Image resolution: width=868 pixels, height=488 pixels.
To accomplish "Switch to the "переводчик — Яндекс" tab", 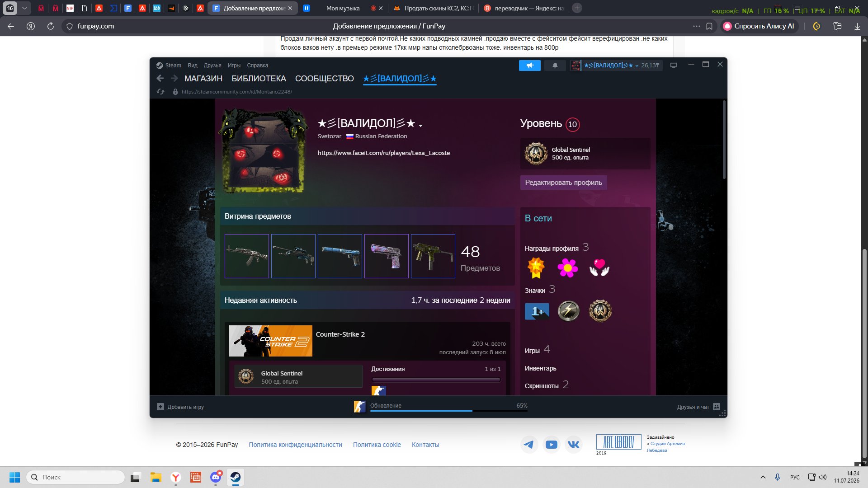I will point(524,8).
